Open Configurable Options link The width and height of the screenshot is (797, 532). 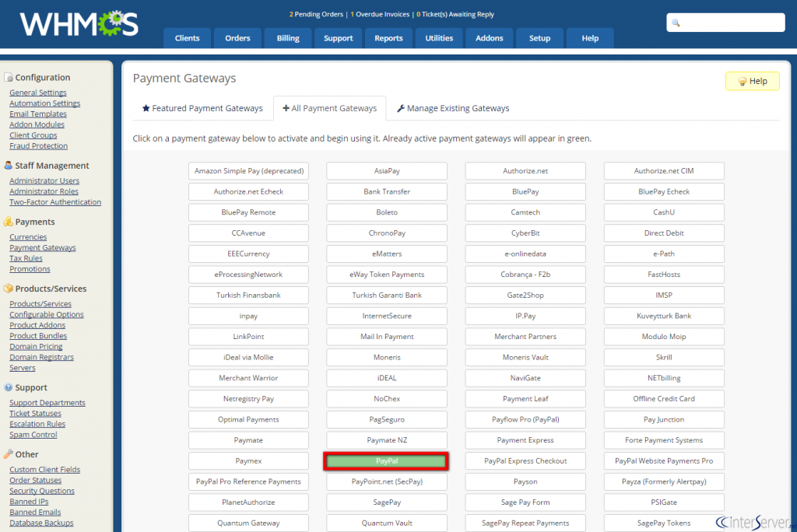[x=47, y=314]
